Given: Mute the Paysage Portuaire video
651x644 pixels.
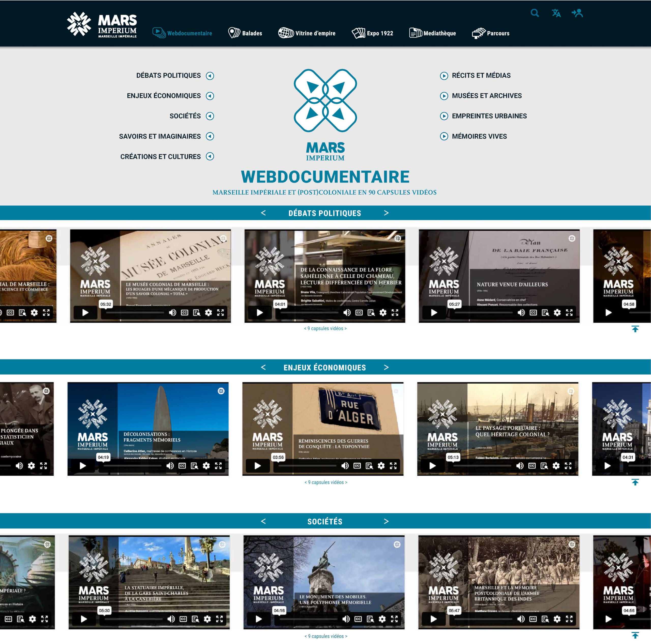Looking at the screenshot, I should (x=520, y=466).
